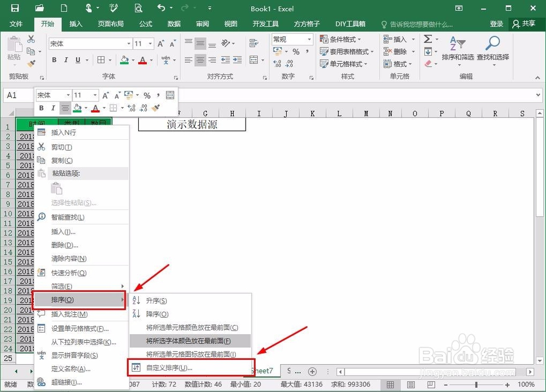Open Find and Select magnifier
This screenshot has height=392, width=546.
tap(492, 51)
